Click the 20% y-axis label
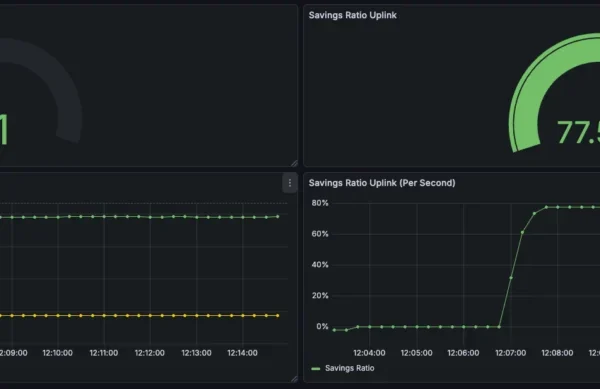 click(x=320, y=296)
